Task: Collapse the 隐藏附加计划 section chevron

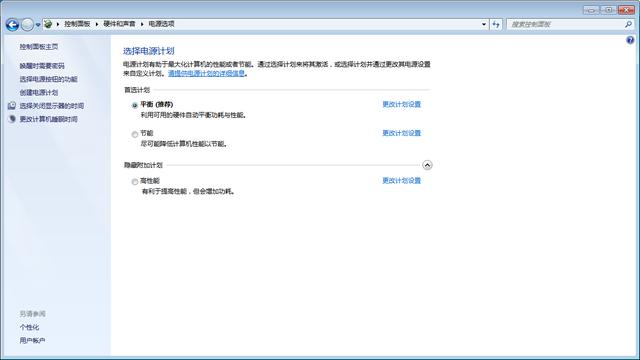Action: [x=427, y=165]
